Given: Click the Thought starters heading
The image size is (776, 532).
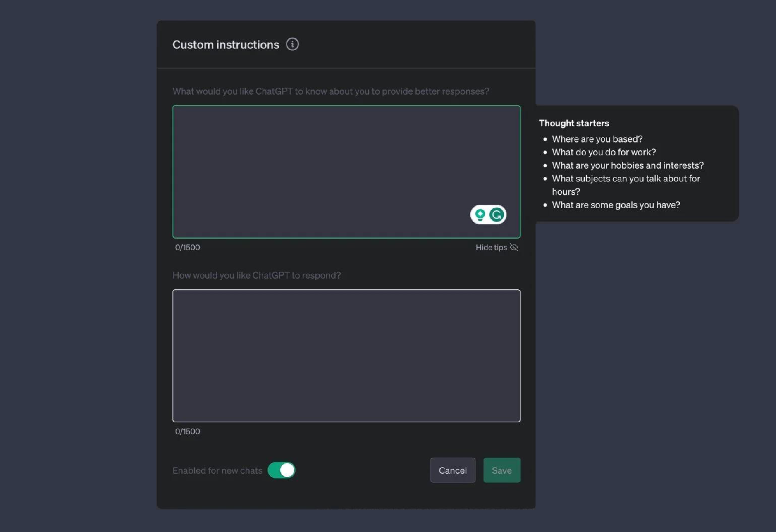Looking at the screenshot, I should click(x=574, y=123).
